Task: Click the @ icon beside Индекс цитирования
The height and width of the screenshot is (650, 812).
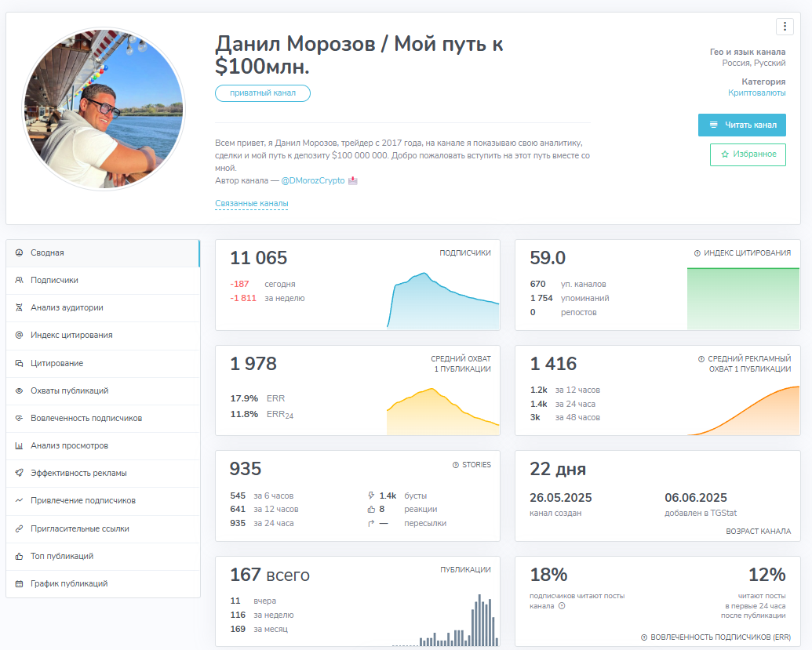Action: point(19,335)
